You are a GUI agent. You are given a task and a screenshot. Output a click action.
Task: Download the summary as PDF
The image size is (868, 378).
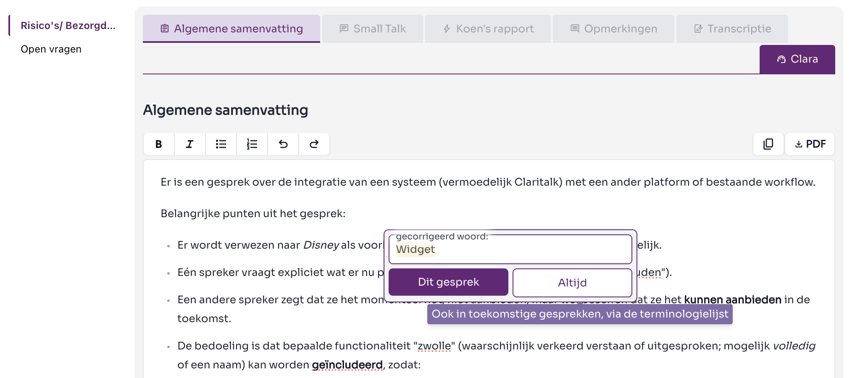tap(810, 144)
